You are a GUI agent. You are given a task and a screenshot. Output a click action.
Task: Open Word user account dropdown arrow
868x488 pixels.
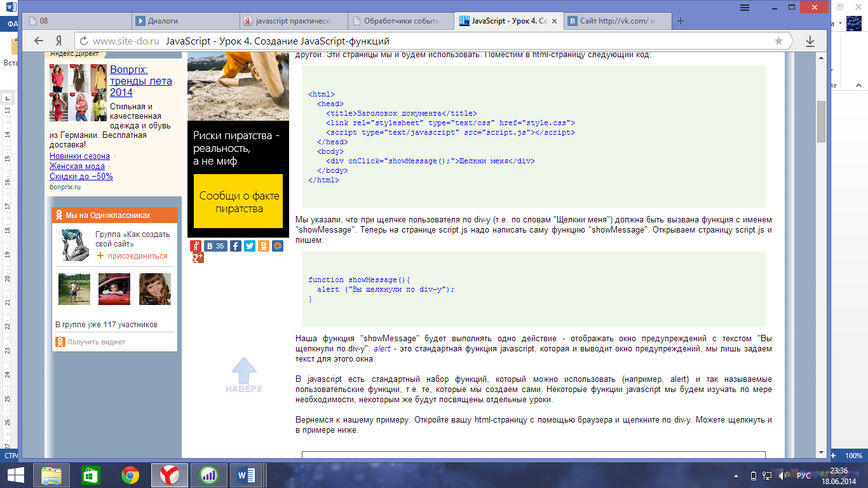840,24
